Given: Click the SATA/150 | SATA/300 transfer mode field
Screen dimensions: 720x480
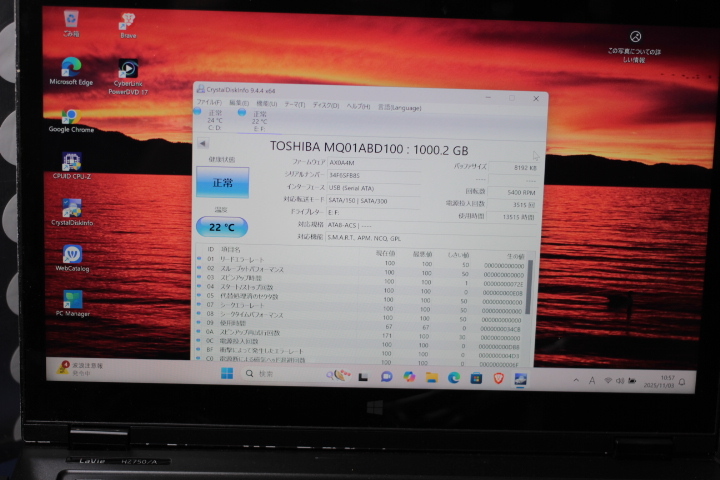Looking at the screenshot, I should coord(373,201).
